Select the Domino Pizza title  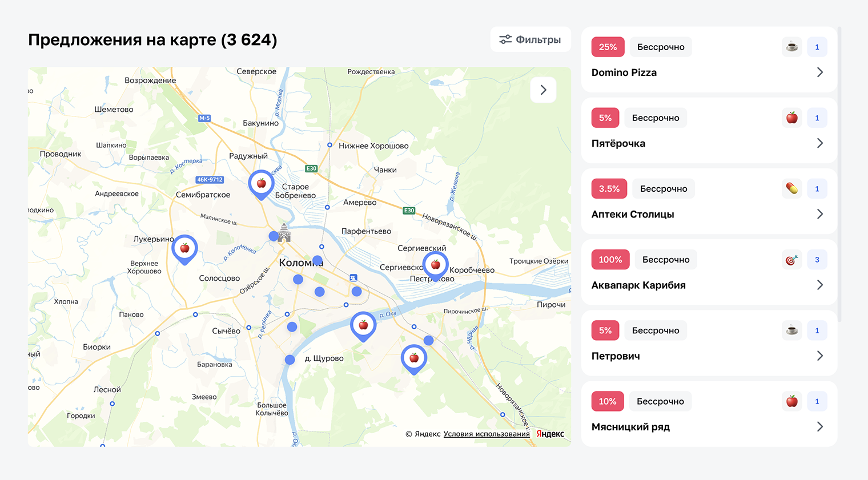[624, 72]
